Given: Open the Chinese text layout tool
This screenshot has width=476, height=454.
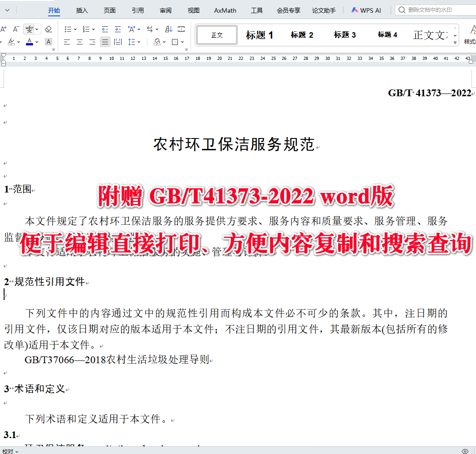Looking at the screenshot, I should click(x=131, y=29).
